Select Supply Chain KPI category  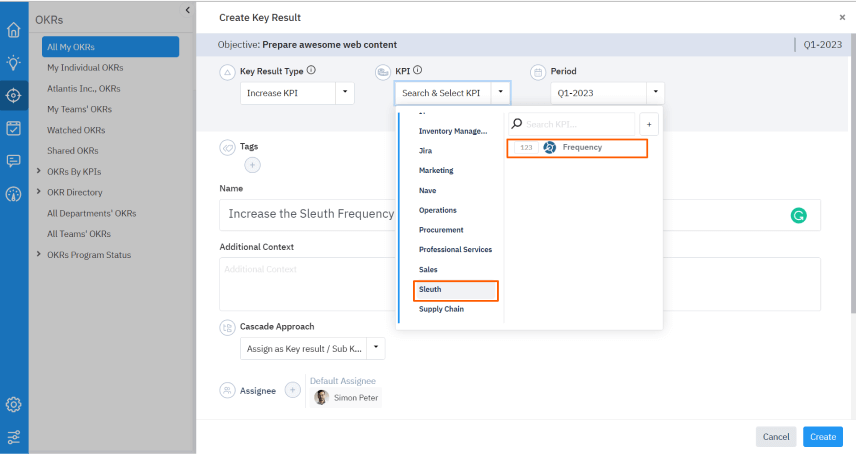(x=441, y=309)
